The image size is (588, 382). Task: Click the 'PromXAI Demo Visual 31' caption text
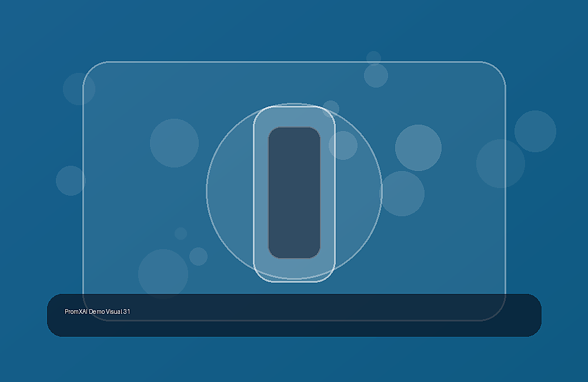click(98, 311)
